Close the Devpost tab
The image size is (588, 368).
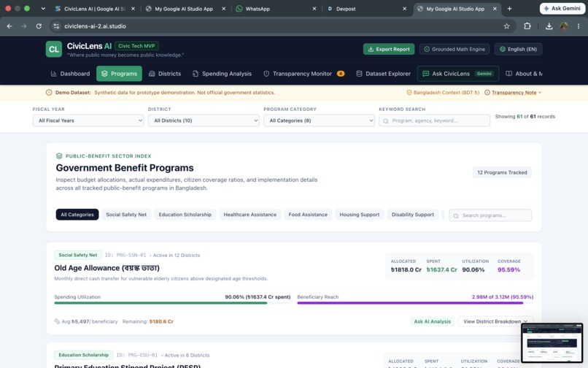(x=405, y=9)
